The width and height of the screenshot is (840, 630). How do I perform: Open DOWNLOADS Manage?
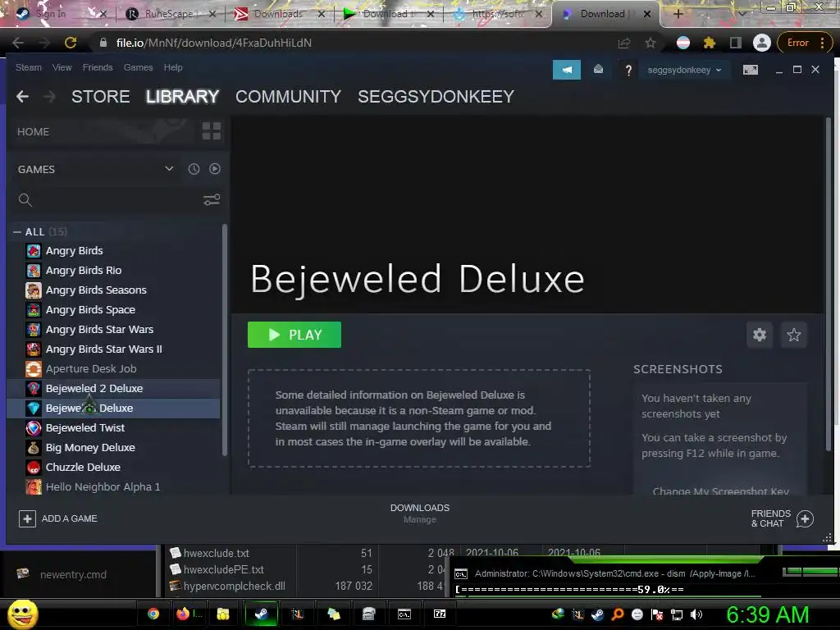pyautogui.click(x=420, y=514)
